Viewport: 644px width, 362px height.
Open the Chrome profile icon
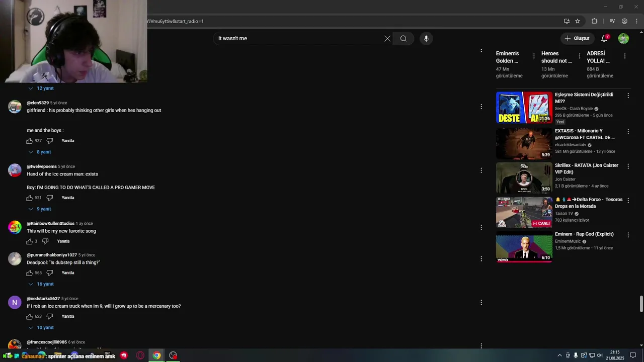pos(624,21)
